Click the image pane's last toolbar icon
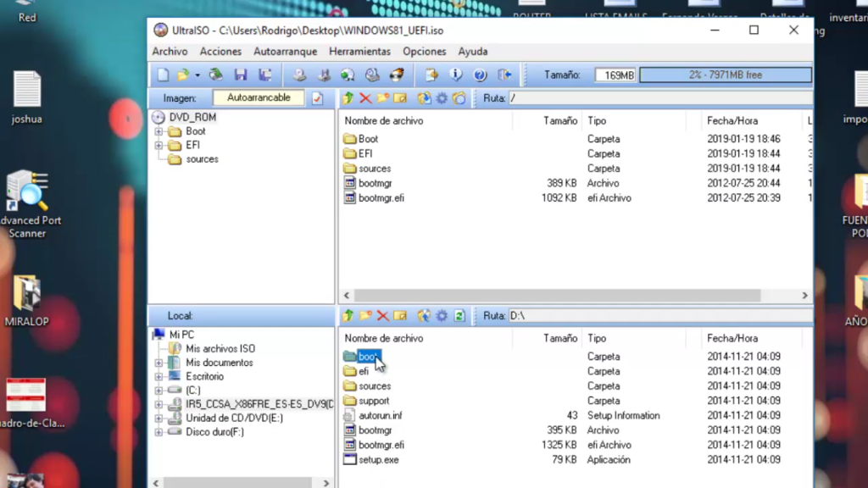The width and height of the screenshot is (868, 488). (459, 98)
